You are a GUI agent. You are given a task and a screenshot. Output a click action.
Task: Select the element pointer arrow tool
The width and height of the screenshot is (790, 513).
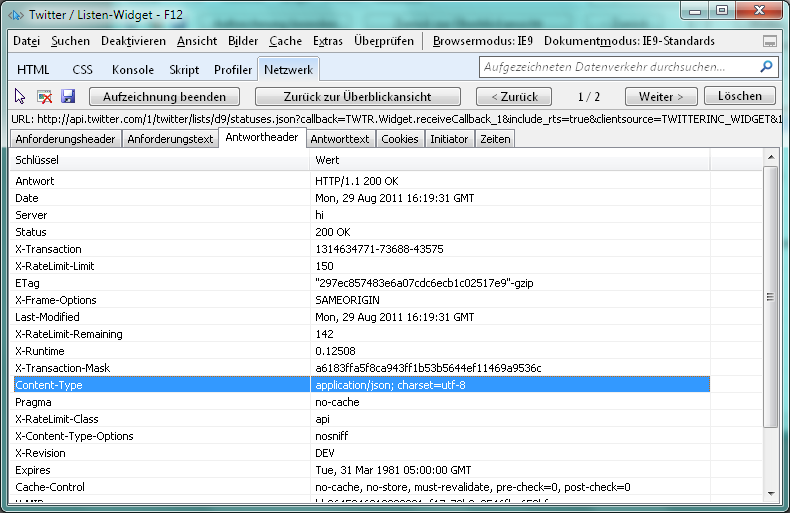pos(20,96)
